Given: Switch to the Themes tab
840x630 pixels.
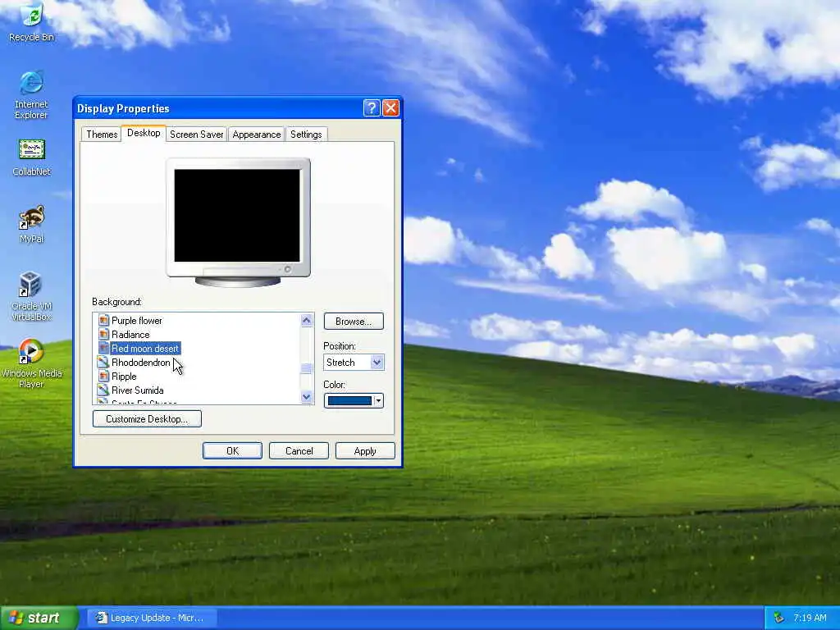Looking at the screenshot, I should (x=102, y=134).
